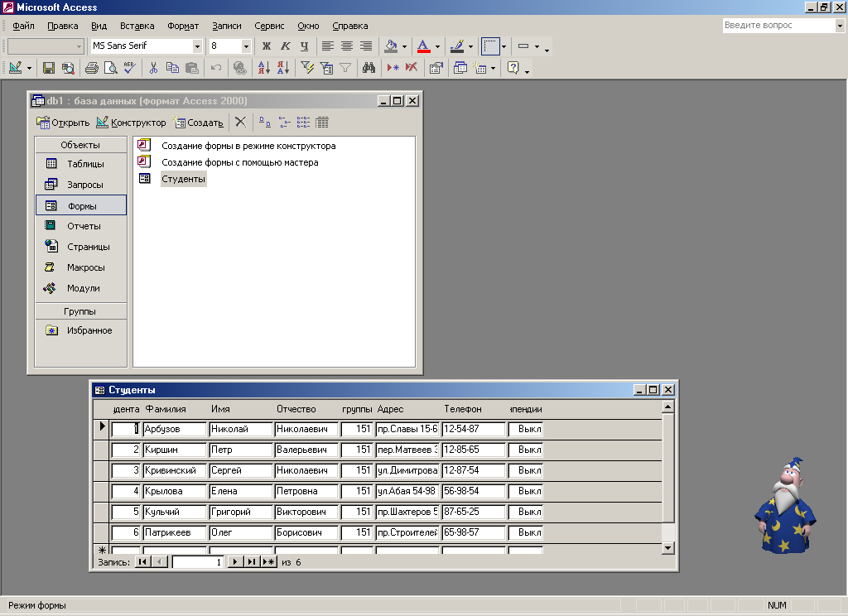Image resolution: width=848 pixels, height=616 pixels.
Task: Expand the New Object dropdown arrow
Action: (493, 68)
